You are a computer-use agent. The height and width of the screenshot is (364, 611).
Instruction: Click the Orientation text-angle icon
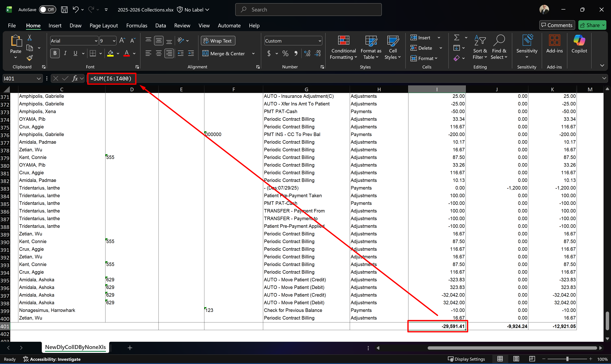click(181, 40)
